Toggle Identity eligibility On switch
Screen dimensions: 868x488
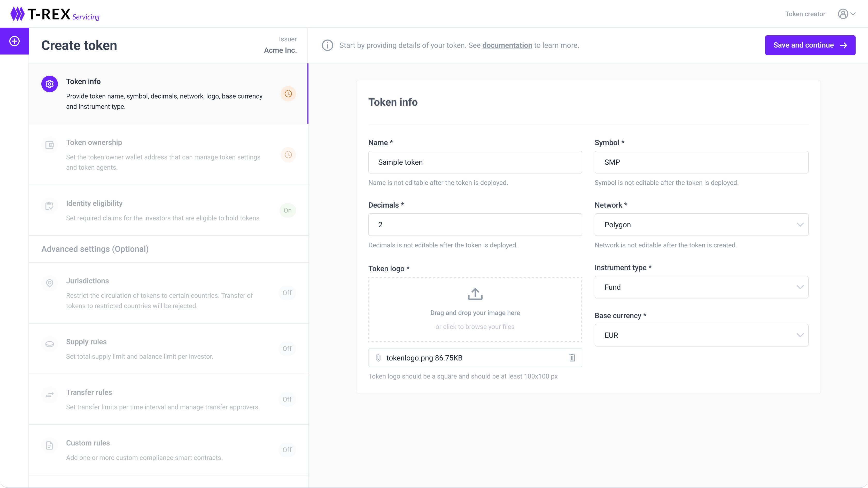click(x=288, y=210)
